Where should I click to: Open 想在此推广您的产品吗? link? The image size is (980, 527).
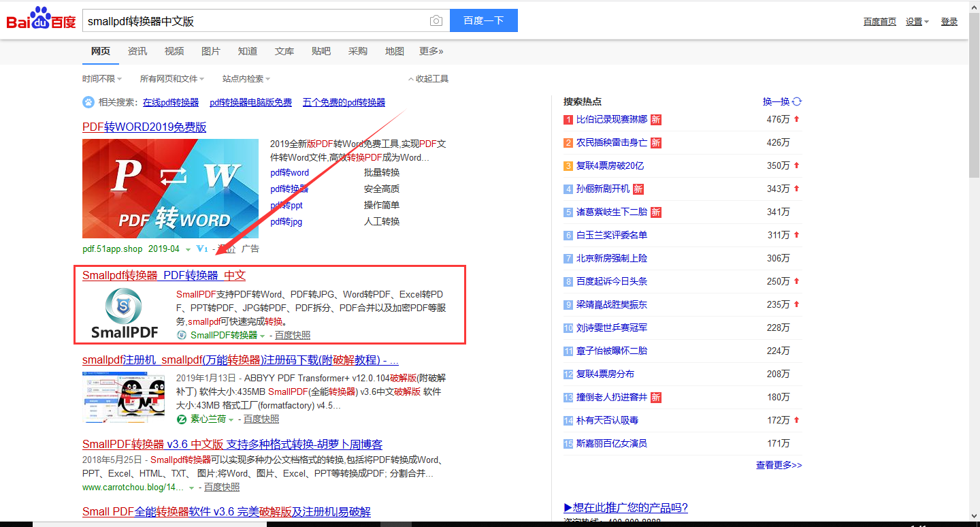626,507
